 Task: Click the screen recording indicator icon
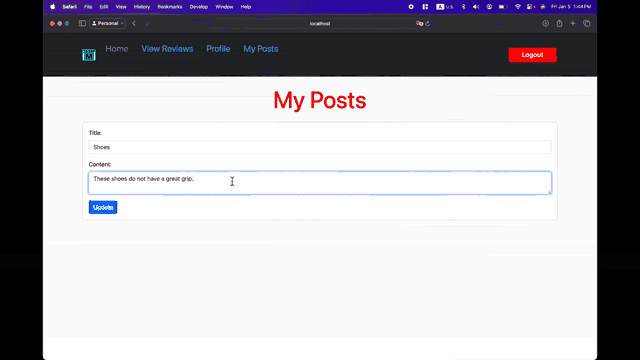pyautogui.click(x=411, y=7)
